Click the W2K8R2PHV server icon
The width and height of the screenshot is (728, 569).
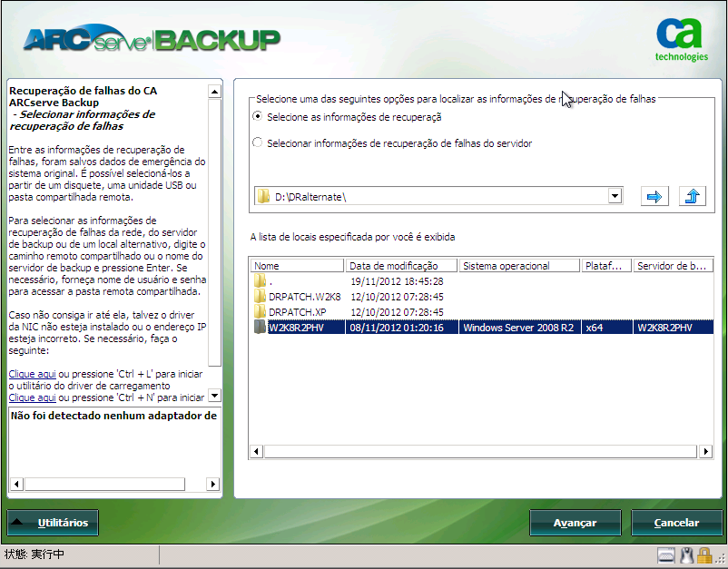pos(260,328)
